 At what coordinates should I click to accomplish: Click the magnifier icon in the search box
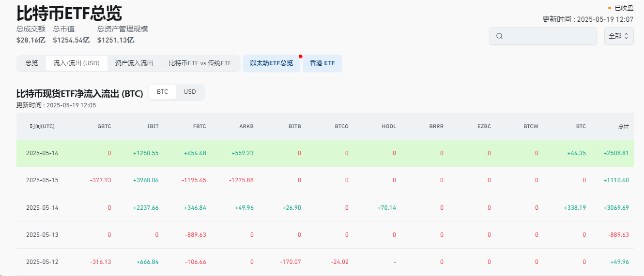coord(500,36)
